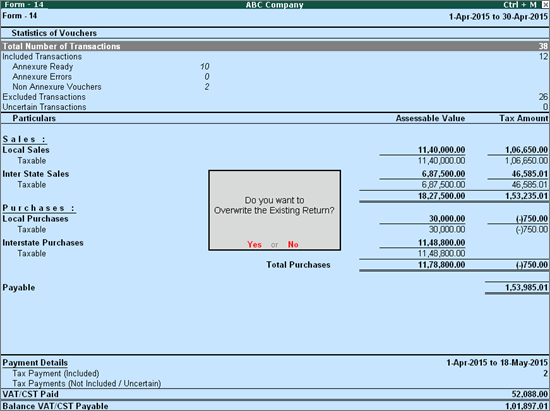This screenshot has height=411, width=550.
Task: Open Tax Payments (Not Included / Uncertain)
Action: coord(275,384)
